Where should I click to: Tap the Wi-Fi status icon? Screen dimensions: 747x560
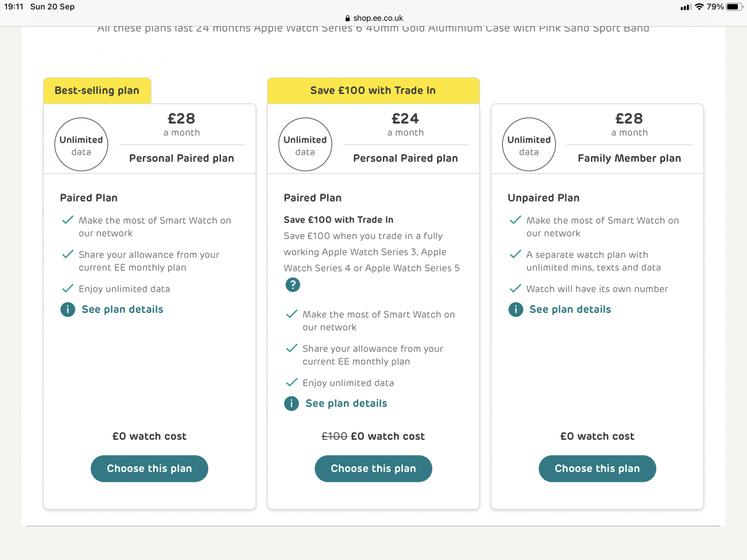(699, 7)
